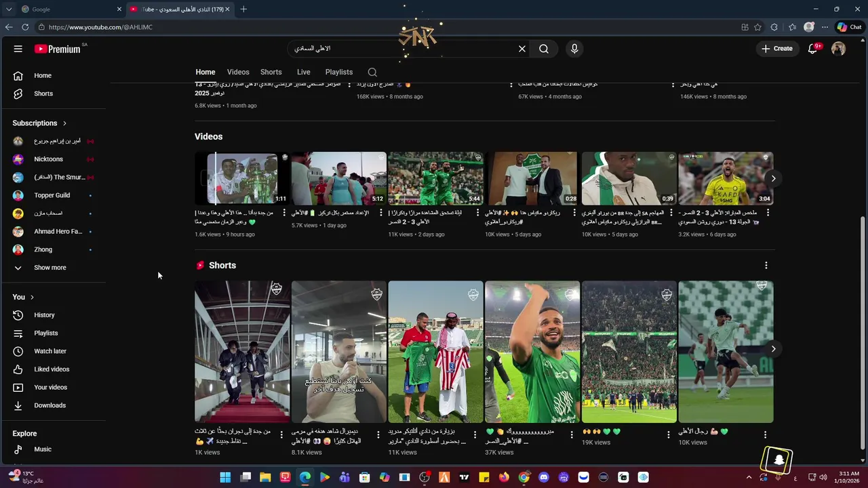The width and height of the screenshot is (868, 488).
Task: Open the weather widget showing 13°C
Action: (x=26, y=477)
